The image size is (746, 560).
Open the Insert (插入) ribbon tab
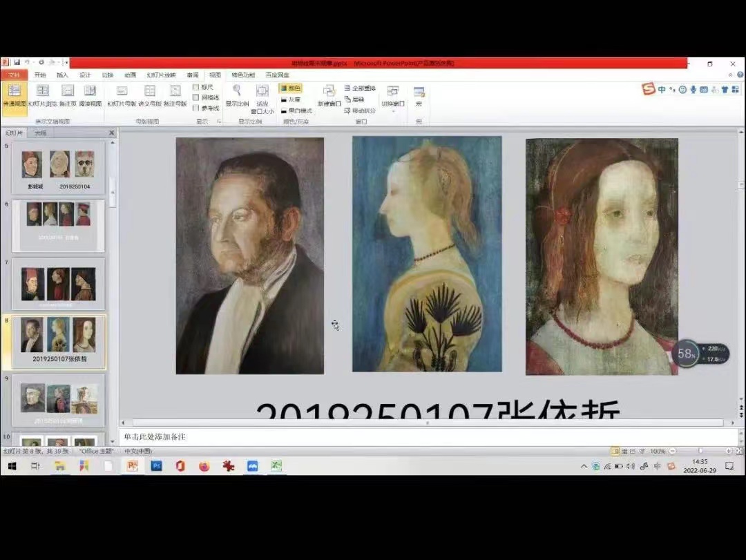pyautogui.click(x=63, y=75)
